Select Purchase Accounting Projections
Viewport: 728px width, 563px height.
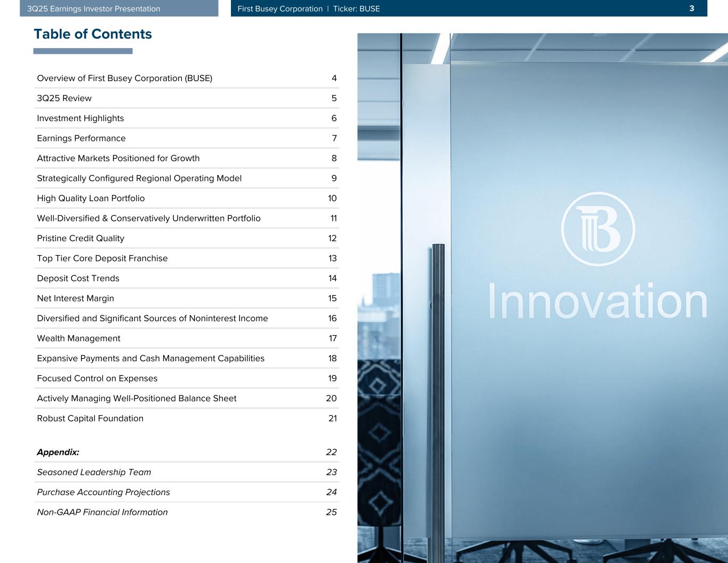pyautogui.click(x=103, y=492)
